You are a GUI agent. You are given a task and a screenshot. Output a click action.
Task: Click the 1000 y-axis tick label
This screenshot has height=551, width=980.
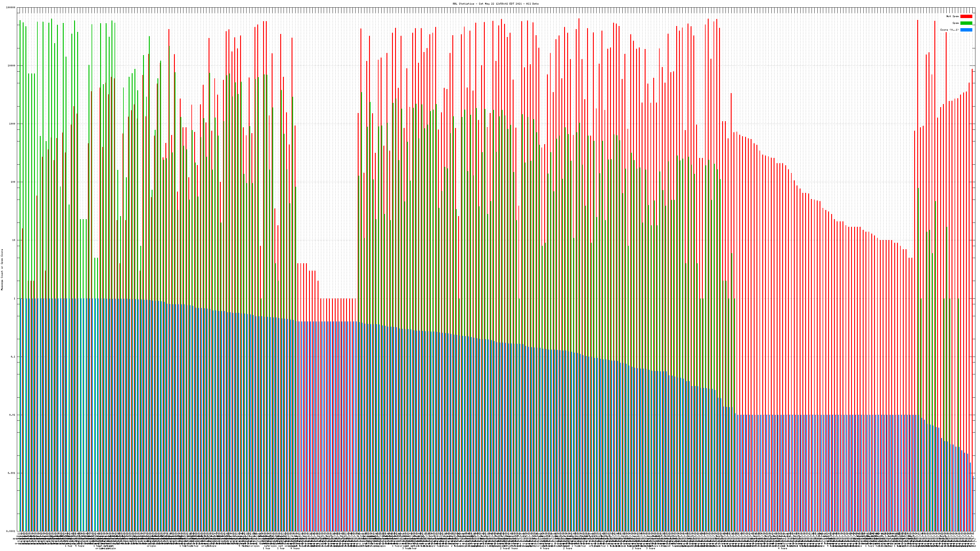coord(13,124)
